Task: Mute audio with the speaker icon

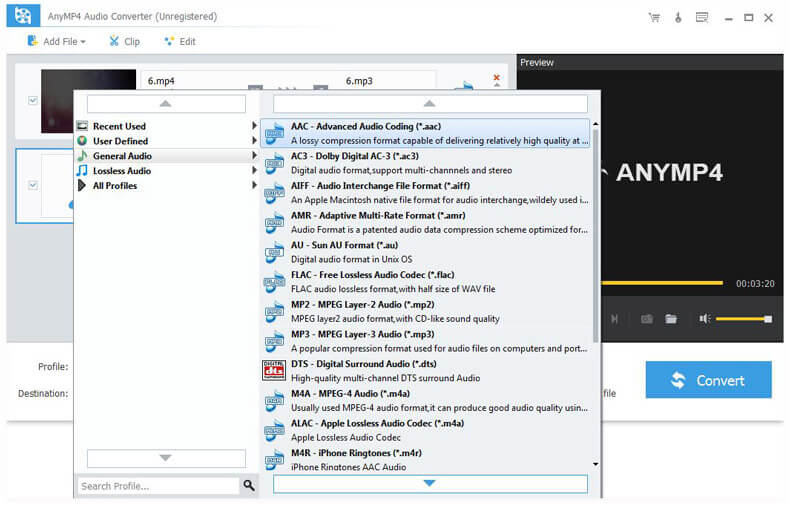Action: 704,319
